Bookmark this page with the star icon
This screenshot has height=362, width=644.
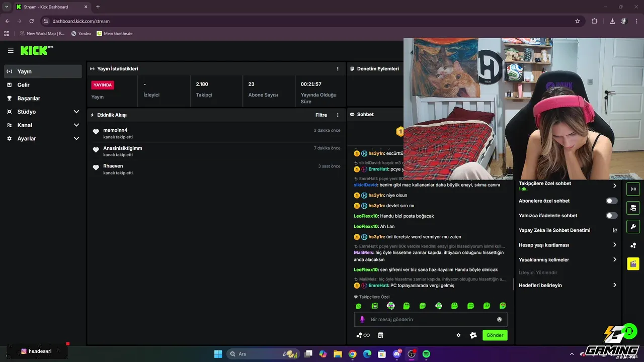pyautogui.click(x=578, y=21)
